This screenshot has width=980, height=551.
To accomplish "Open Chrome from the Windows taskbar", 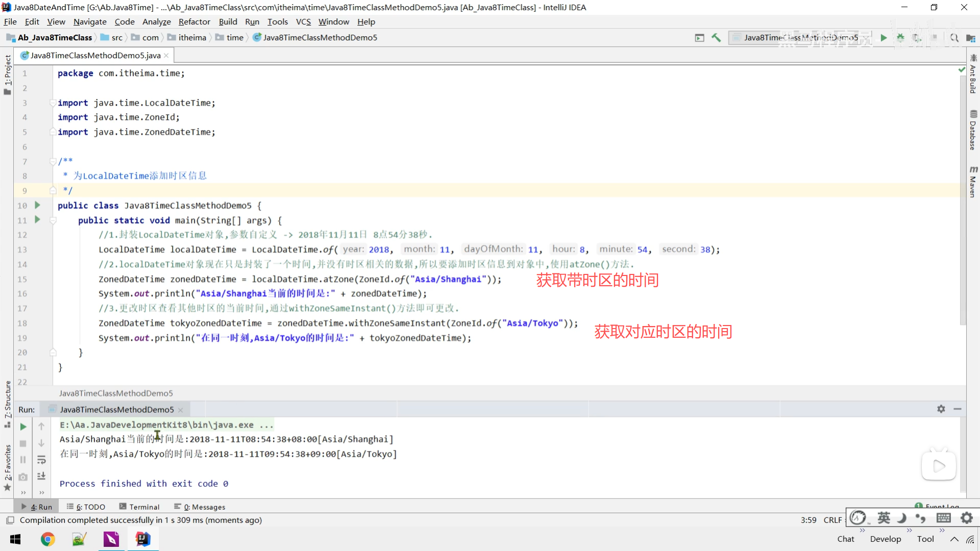I will [48, 539].
